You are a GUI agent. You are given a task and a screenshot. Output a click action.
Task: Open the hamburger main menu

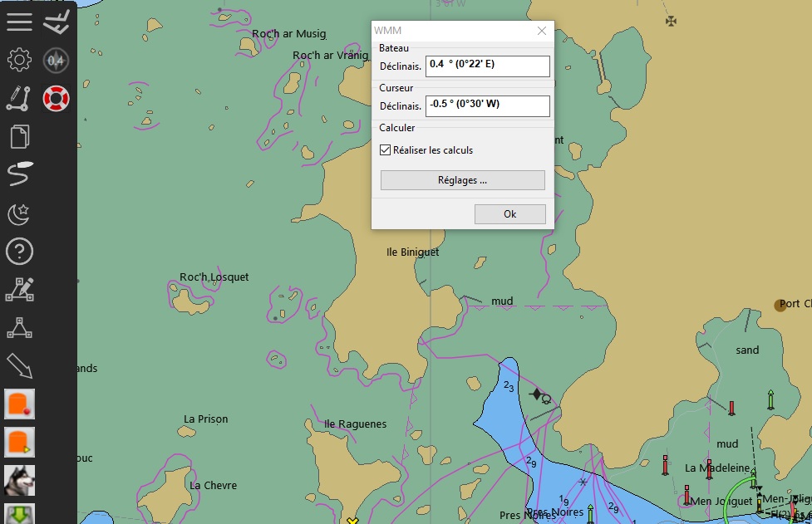[x=19, y=22]
